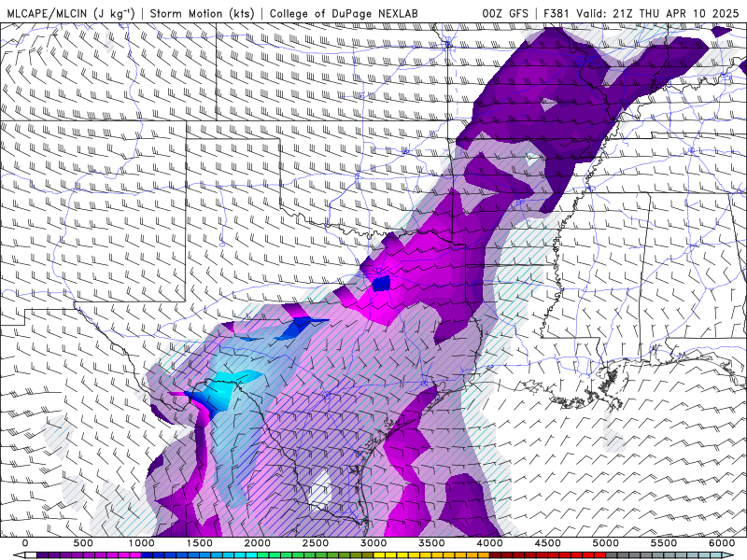Select the dark blue swatch just above 1000
Viewport: 747px width, 560px height.
[x=148, y=554]
